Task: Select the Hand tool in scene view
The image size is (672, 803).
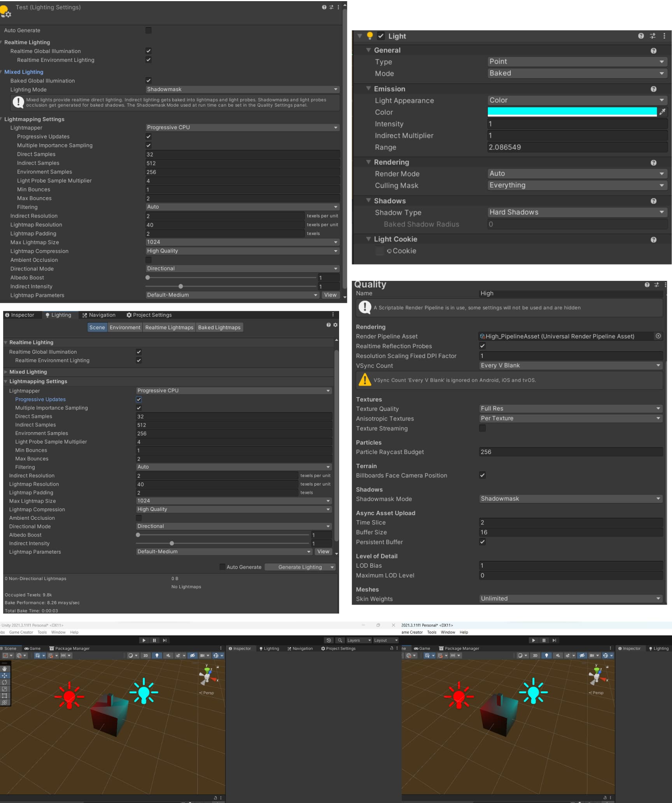Action: [x=5, y=669]
